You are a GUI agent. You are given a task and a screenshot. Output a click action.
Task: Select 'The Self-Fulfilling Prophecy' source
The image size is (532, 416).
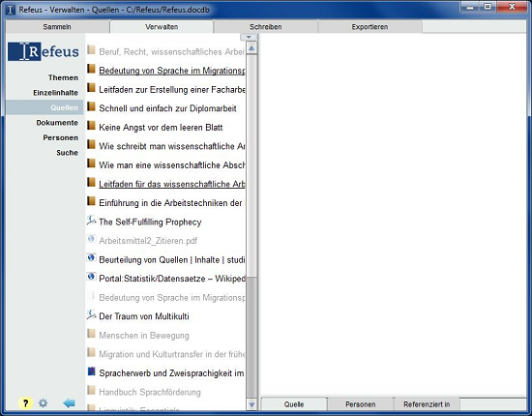click(x=150, y=222)
